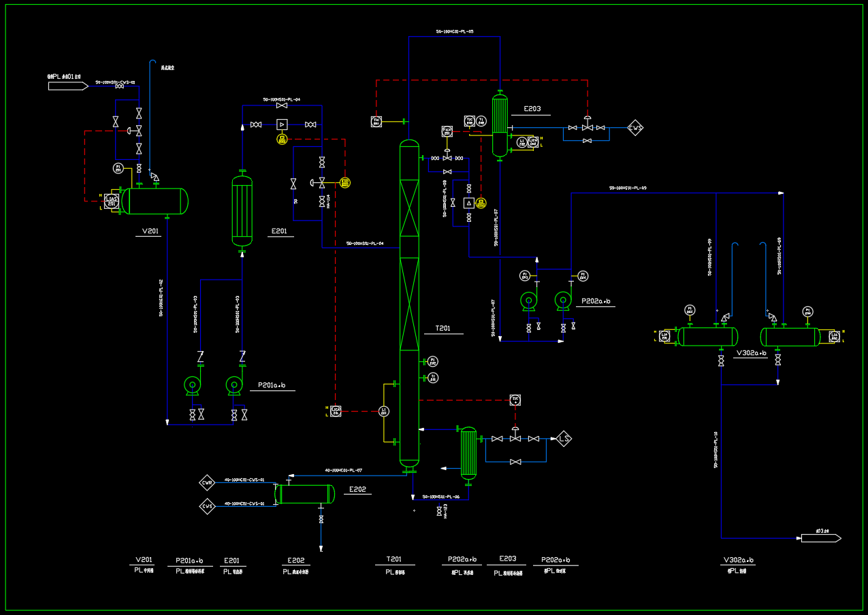Select the V201 horizontal vessel symbol
868x615 pixels.
click(x=155, y=201)
